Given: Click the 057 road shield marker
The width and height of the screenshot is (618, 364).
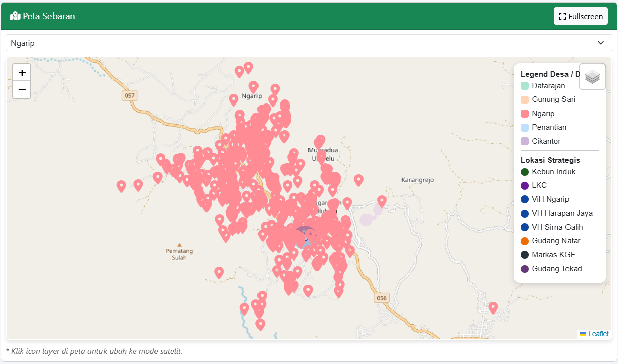Looking at the screenshot, I should pos(130,95).
